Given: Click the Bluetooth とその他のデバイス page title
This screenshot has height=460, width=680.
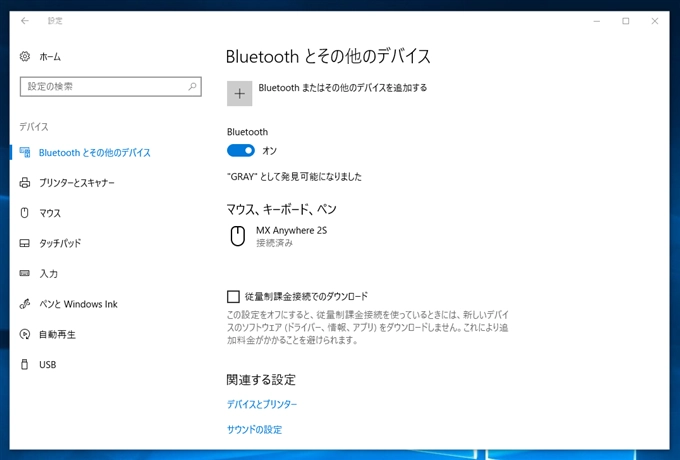Looking at the screenshot, I should pos(328,56).
